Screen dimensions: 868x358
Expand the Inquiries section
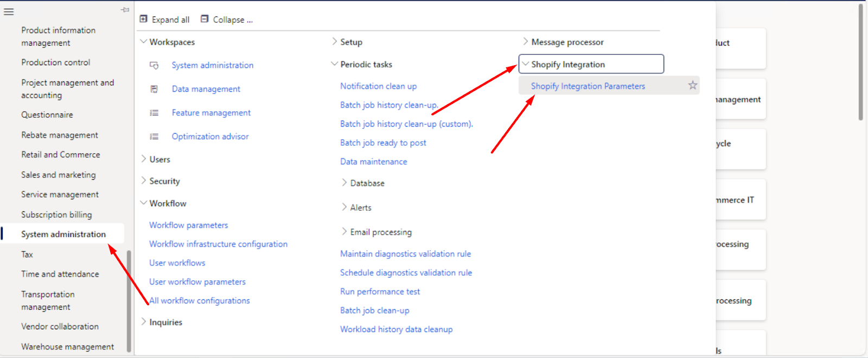coord(144,322)
